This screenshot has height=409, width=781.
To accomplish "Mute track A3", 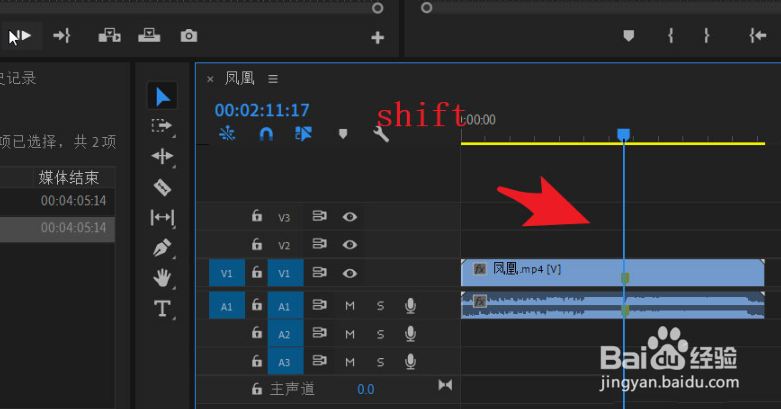I will pos(350,362).
